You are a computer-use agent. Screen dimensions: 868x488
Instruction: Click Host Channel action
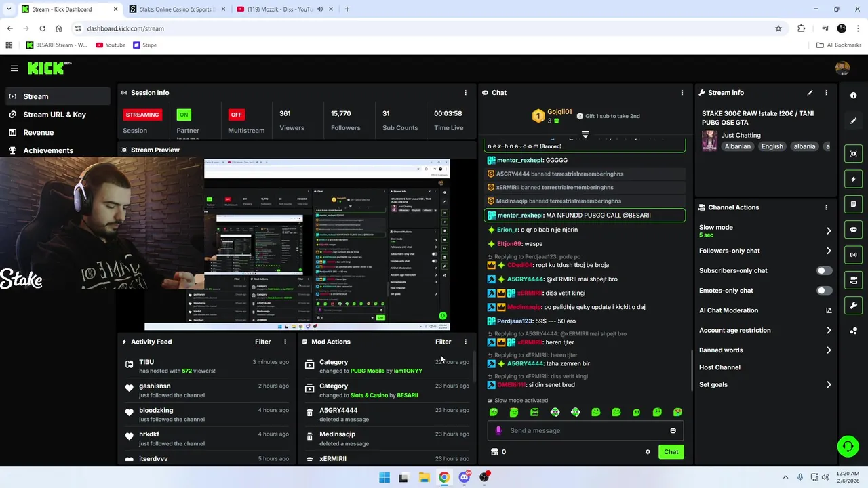(719, 367)
